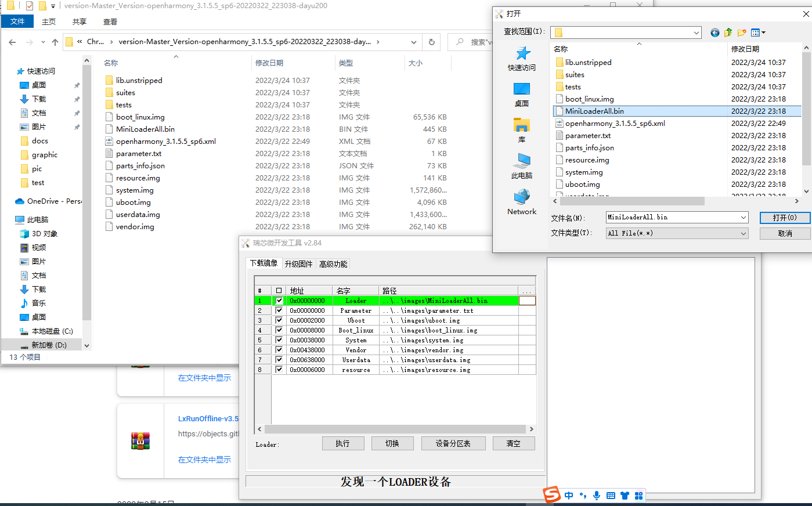Open Sogou skin shirt icon
This screenshot has width=812, height=506.
click(625, 496)
